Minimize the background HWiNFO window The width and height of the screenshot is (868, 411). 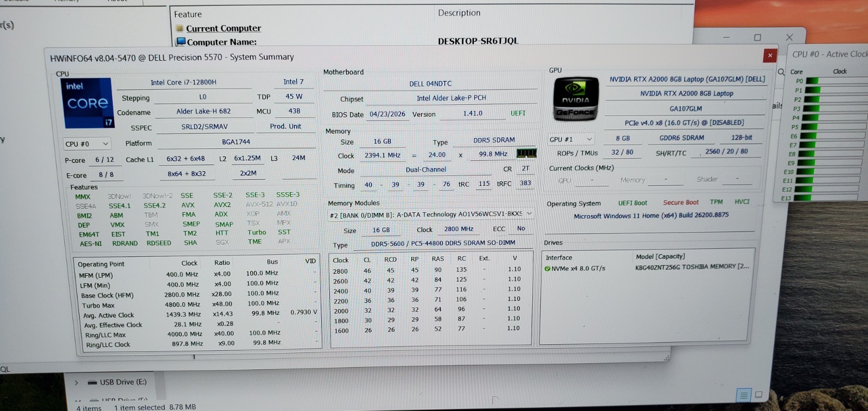pyautogui.click(x=726, y=37)
